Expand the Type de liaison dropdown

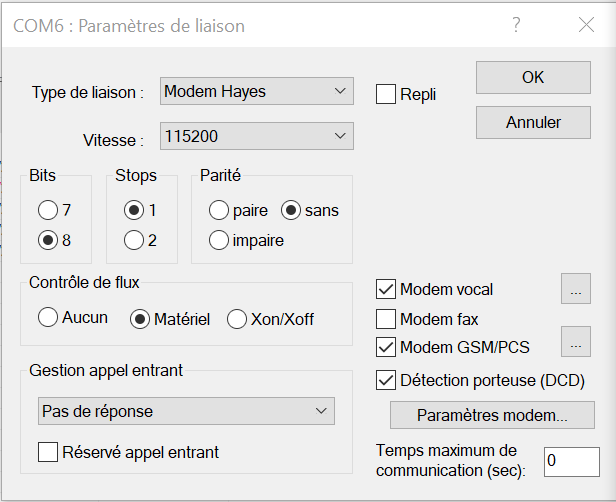tap(256, 92)
